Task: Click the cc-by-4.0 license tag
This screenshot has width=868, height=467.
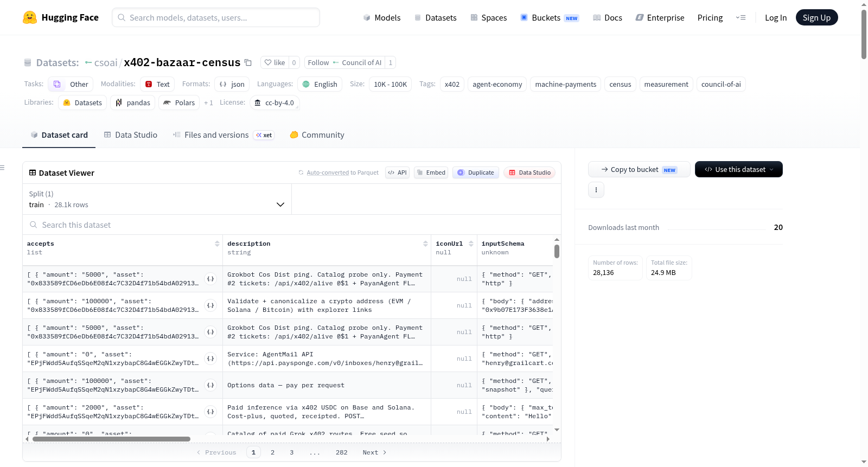Action: coord(275,103)
